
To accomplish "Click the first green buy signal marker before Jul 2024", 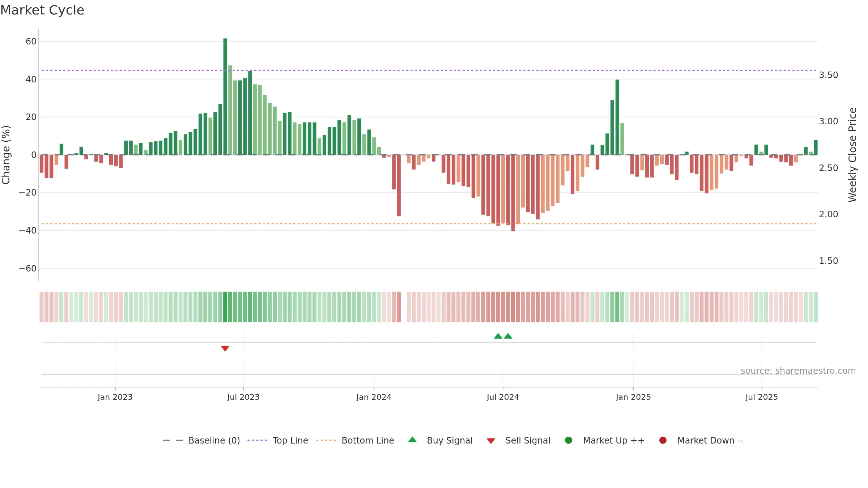I will pyautogui.click(x=498, y=336).
